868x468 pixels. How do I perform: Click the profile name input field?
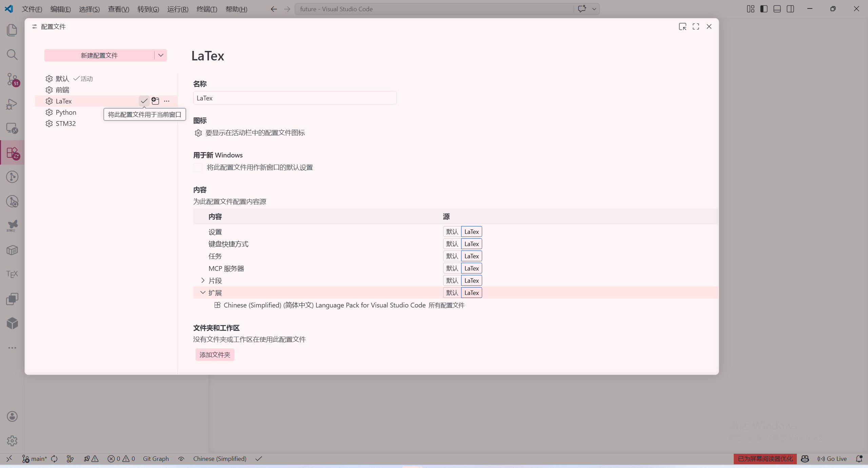tap(294, 98)
